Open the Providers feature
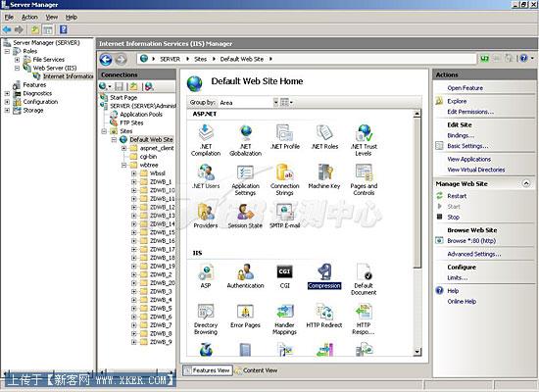 pyautogui.click(x=206, y=216)
